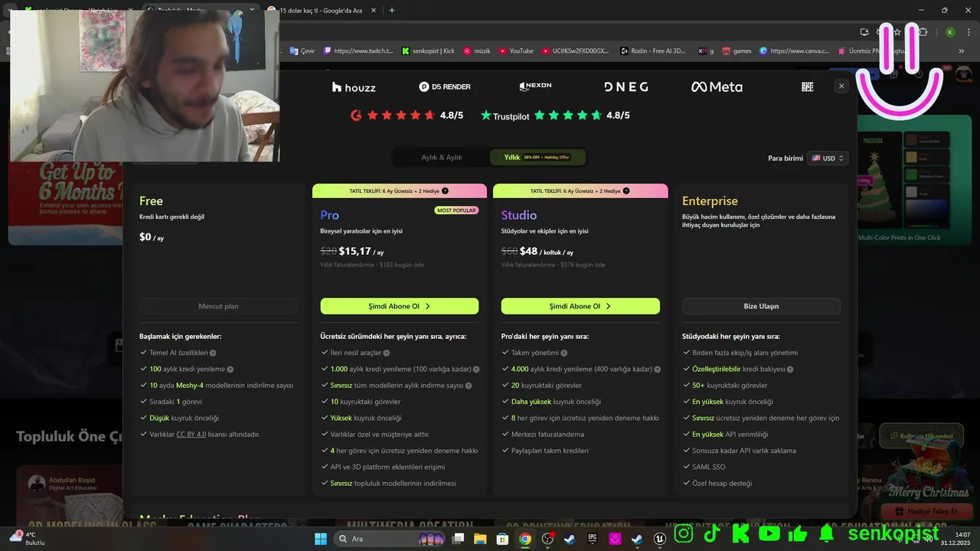
Task: Open File Explorer from the taskbar
Action: click(x=480, y=539)
